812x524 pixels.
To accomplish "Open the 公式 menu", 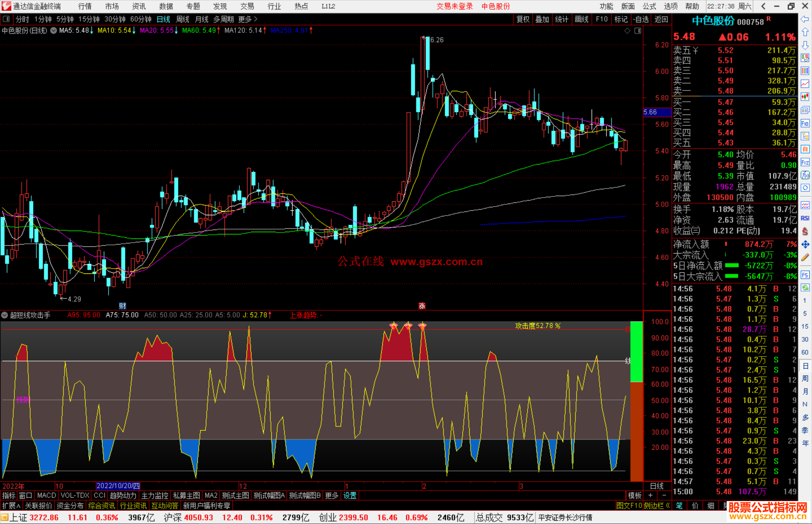I will click(649, 6).
